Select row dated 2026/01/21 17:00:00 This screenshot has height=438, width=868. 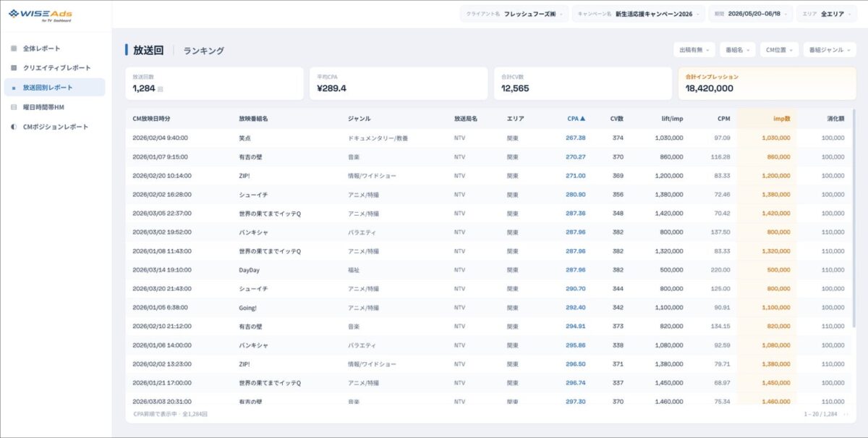pyautogui.click(x=488, y=382)
